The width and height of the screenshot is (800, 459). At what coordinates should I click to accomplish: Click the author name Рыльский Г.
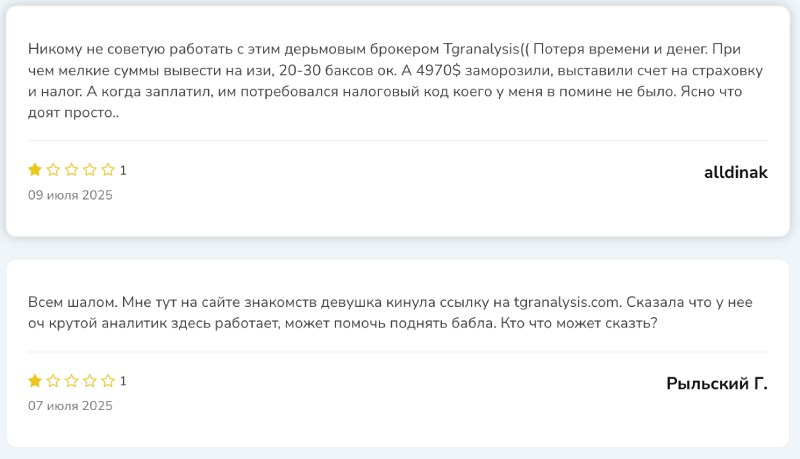pos(717,383)
